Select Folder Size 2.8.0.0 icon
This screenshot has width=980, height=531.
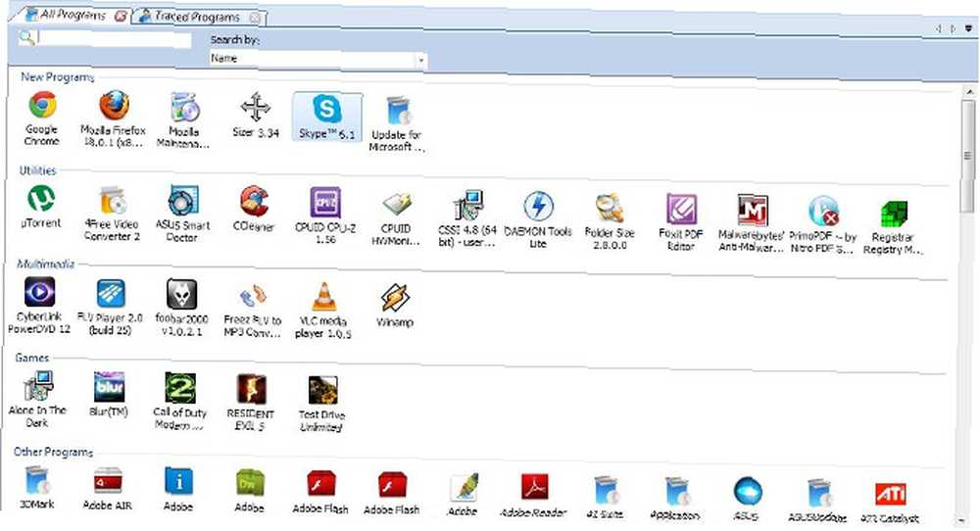click(x=610, y=209)
